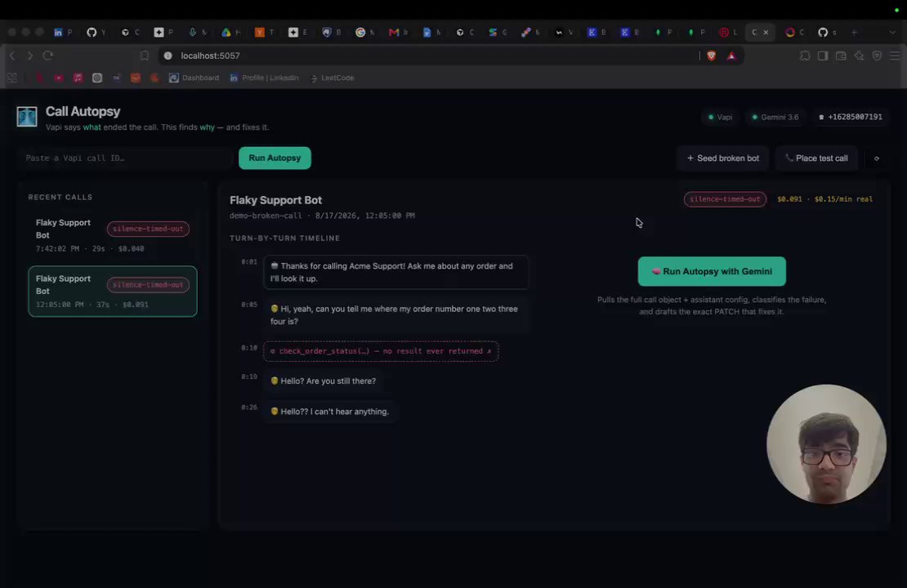This screenshot has width=907, height=588.
Task: Click the Run Autopsy button beside the input
Action: click(x=275, y=158)
